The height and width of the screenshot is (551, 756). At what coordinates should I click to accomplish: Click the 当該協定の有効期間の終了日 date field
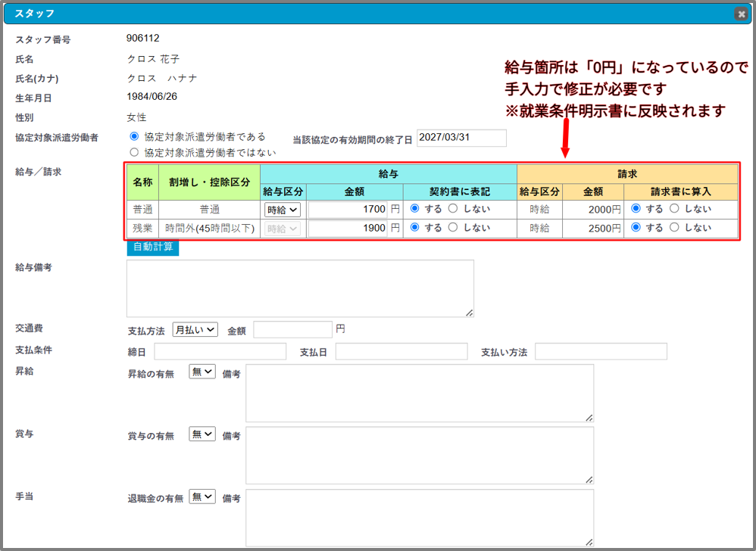click(461, 138)
